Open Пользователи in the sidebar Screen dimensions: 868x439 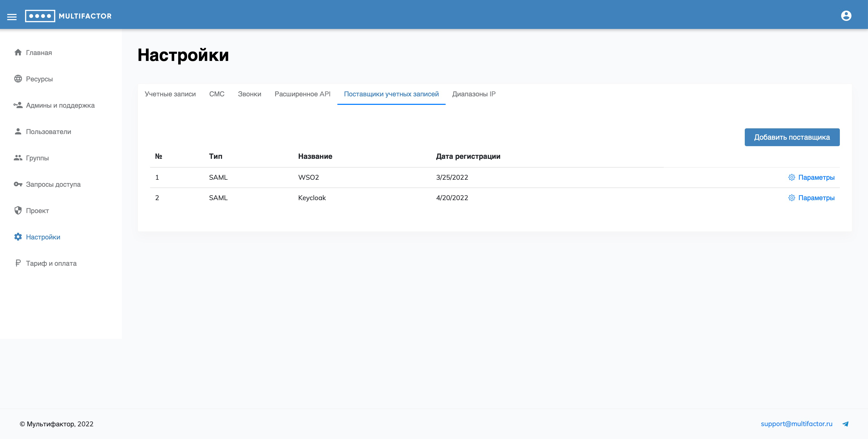tap(49, 131)
